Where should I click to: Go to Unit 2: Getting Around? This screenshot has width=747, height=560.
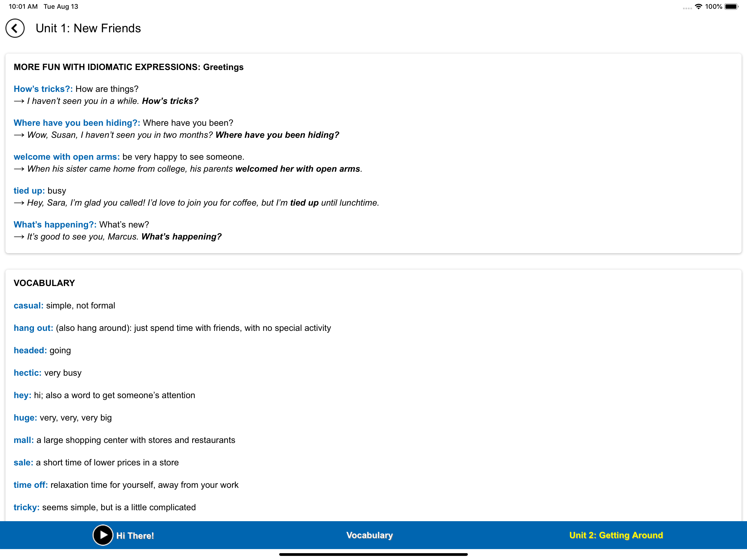click(x=616, y=535)
